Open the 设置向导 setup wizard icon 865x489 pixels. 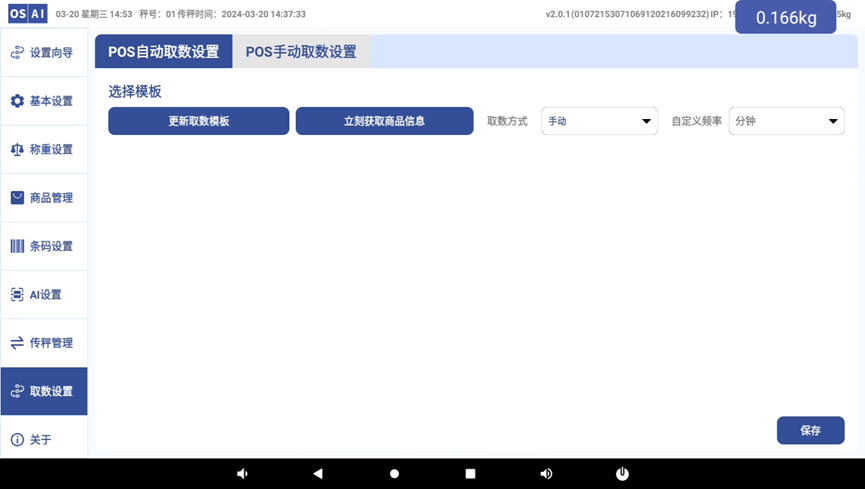tap(17, 53)
